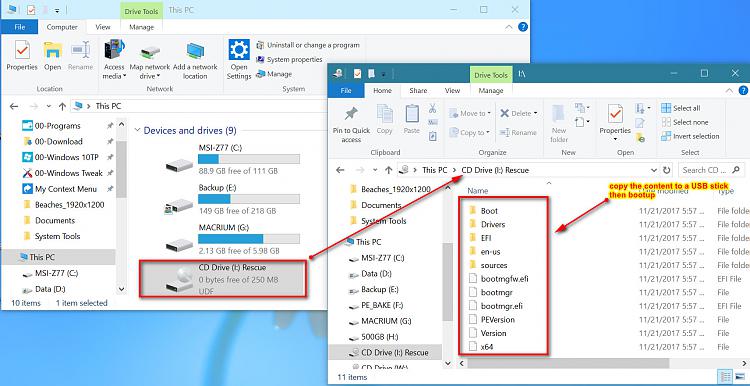
Task: Switch to Home tab in I:\ window
Action: pos(383,90)
